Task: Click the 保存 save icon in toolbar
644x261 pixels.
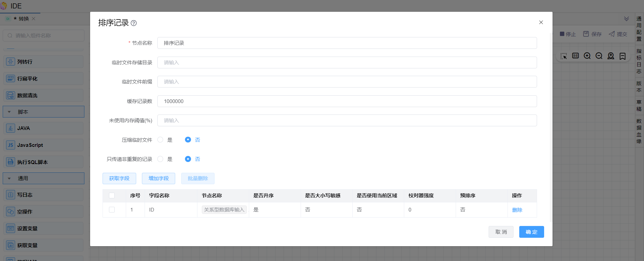Action: [x=586, y=34]
